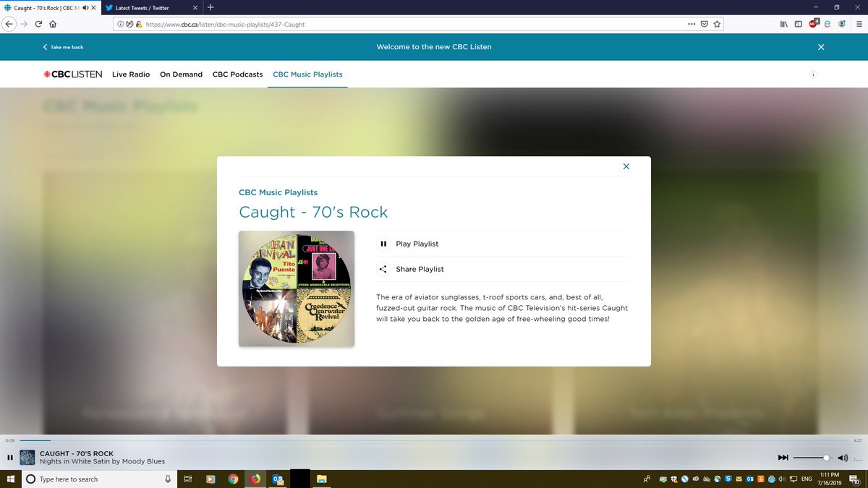Click the CBC Listen logo

click(72, 74)
